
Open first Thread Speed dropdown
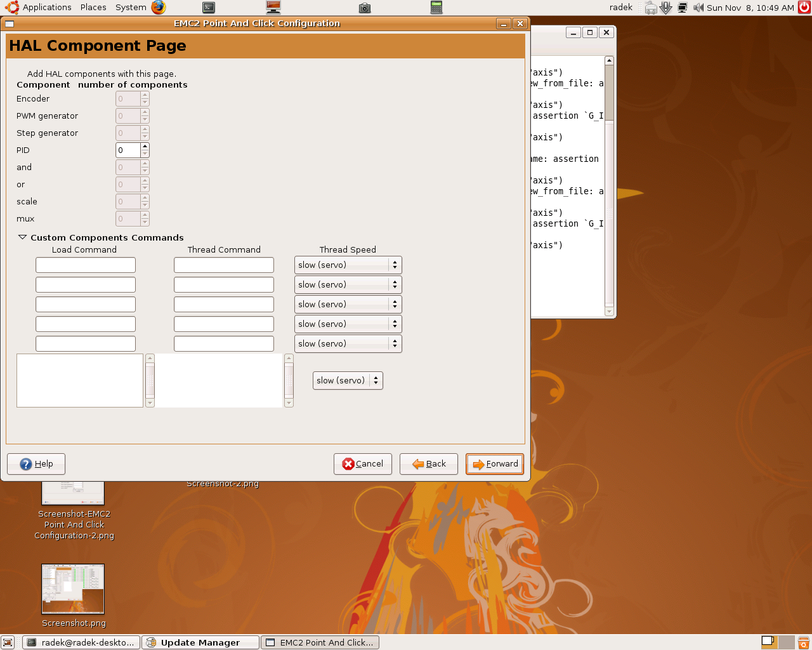pyautogui.click(x=348, y=265)
